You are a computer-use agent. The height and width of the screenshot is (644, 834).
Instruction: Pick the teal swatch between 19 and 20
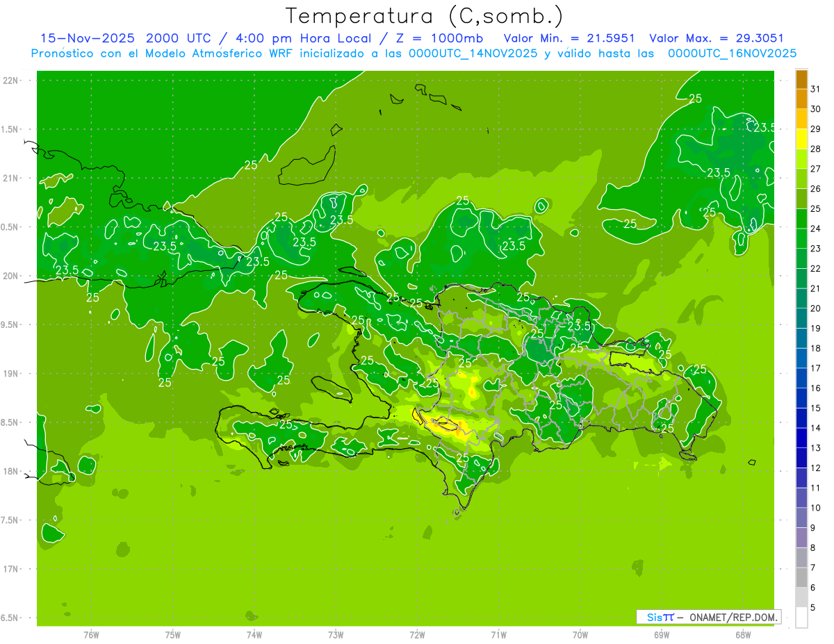tap(801, 319)
